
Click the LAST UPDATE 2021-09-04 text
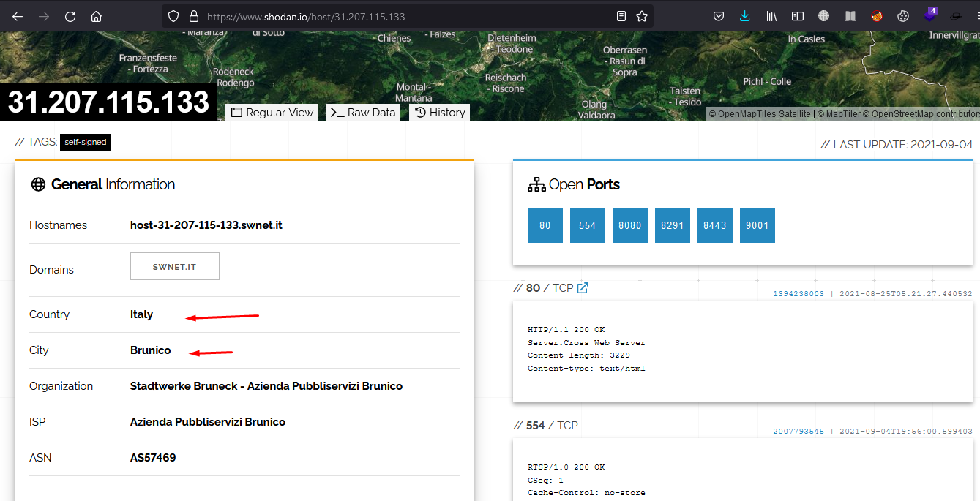[x=897, y=145]
